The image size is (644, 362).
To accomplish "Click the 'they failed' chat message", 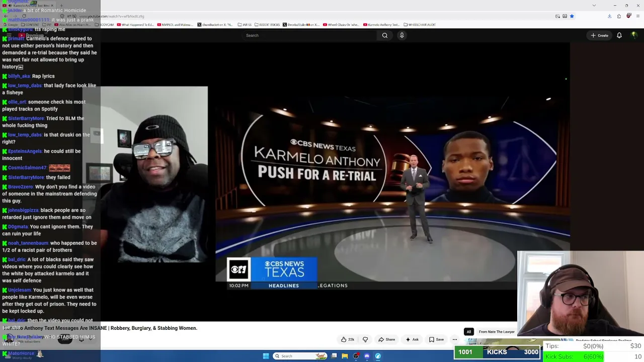I will click(58, 177).
